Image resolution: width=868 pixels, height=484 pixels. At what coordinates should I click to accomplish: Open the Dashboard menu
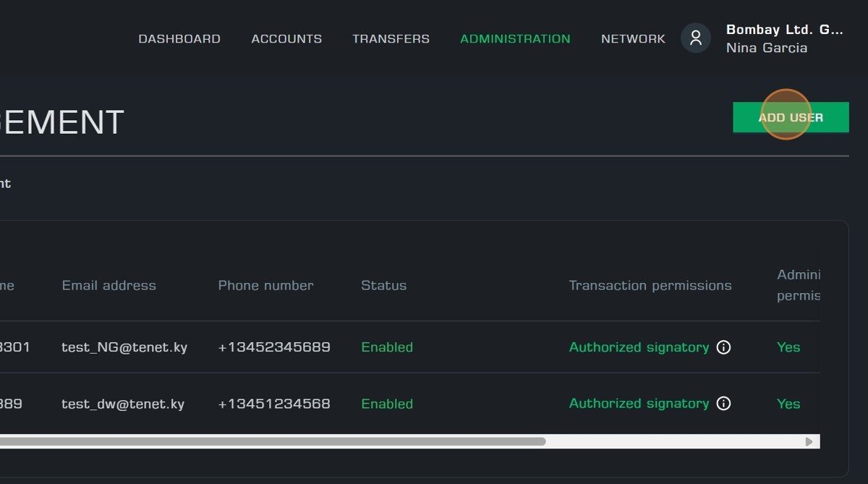pos(179,39)
